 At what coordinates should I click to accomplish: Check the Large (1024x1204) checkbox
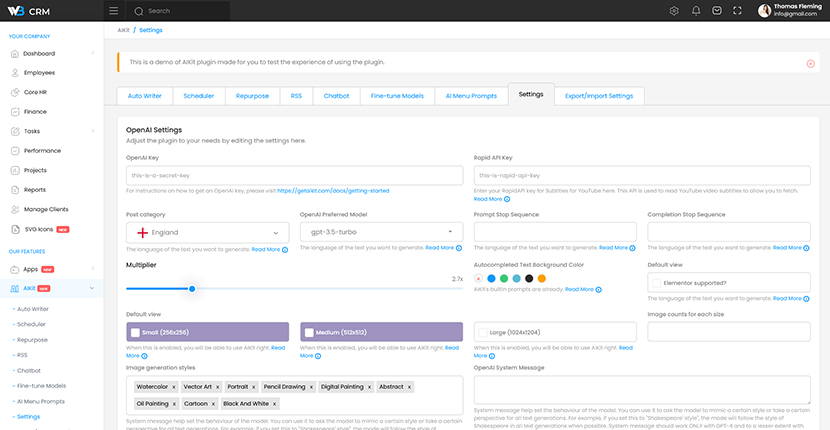click(483, 333)
